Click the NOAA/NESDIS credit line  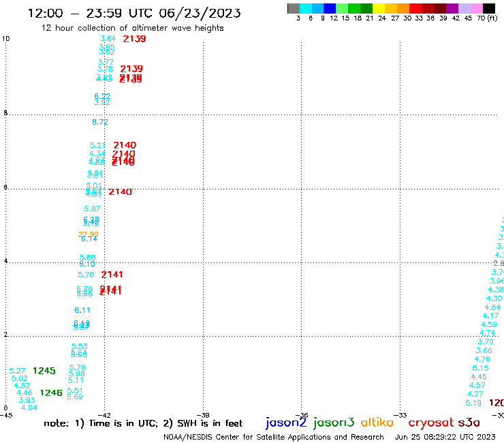click(274, 437)
